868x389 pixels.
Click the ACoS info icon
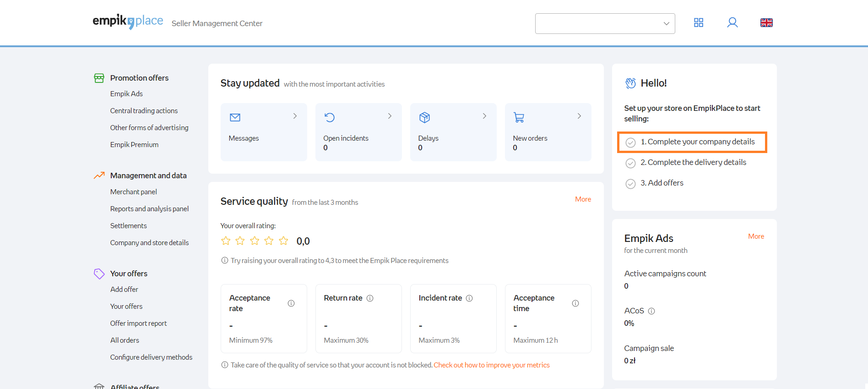click(x=651, y=311)
